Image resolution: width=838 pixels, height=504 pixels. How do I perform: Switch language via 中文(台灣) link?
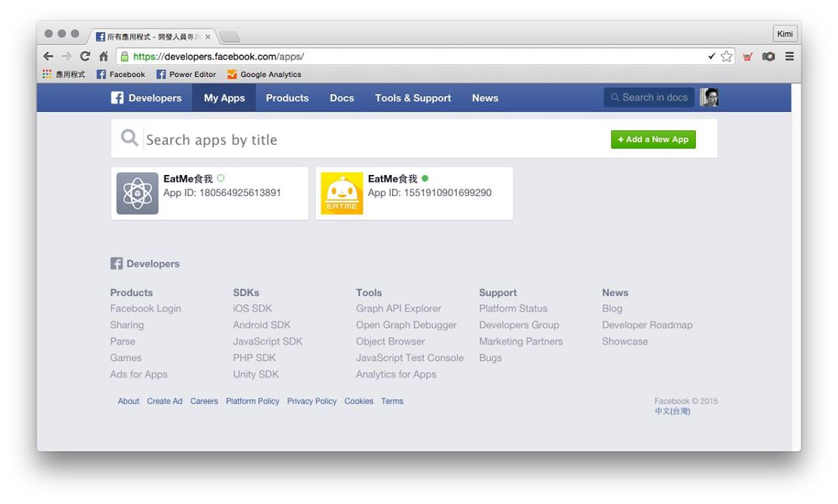click(x=672, y=412)
